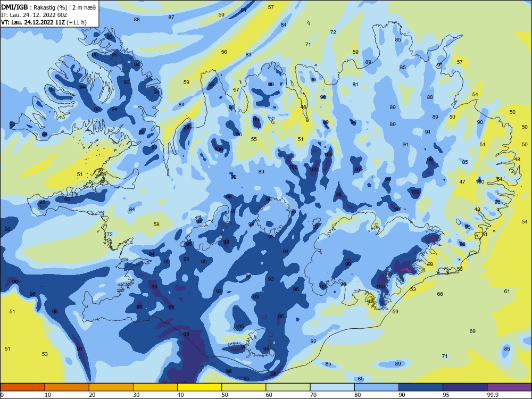Screen dimensions: 532x399
Task: Click the pale blue 70–80 legend swatch
Action: coord(332,387)
